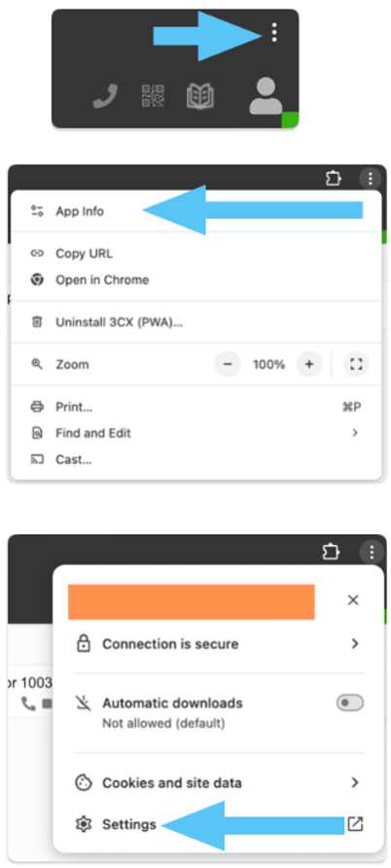Close the site info popup
Screen dimensions: 391x868
(x=353, y=600)
